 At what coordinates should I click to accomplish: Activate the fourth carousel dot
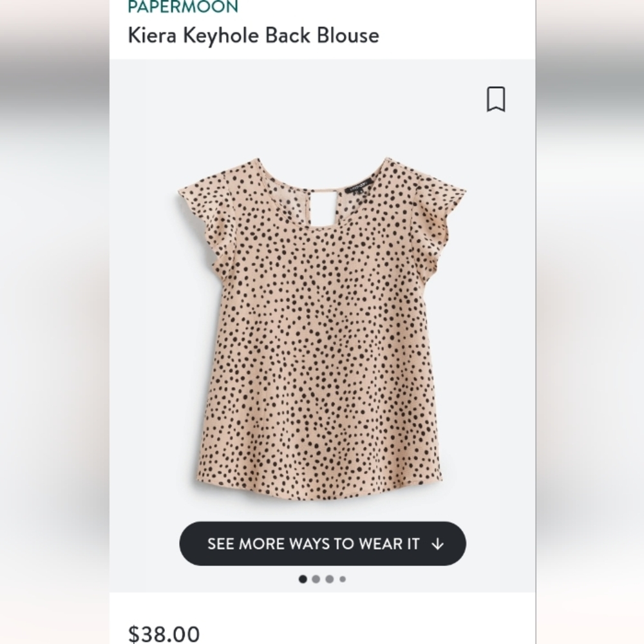(x=343, y=578)
